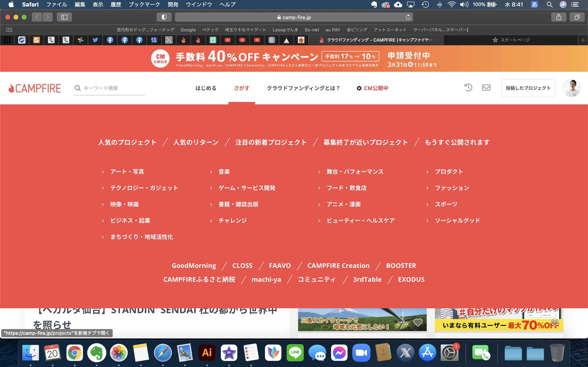Click Safari's reload page icon

click(408, 17)
